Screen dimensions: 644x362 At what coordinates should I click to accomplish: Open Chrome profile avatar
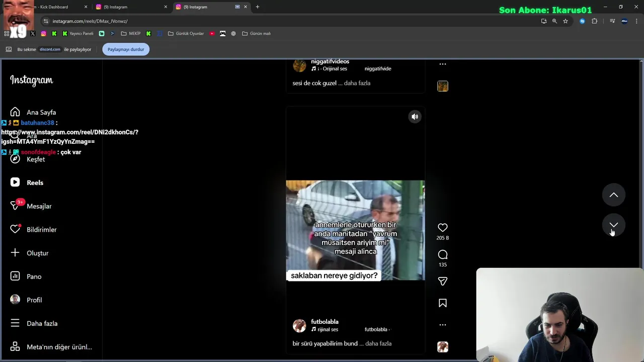coord(624,21)
